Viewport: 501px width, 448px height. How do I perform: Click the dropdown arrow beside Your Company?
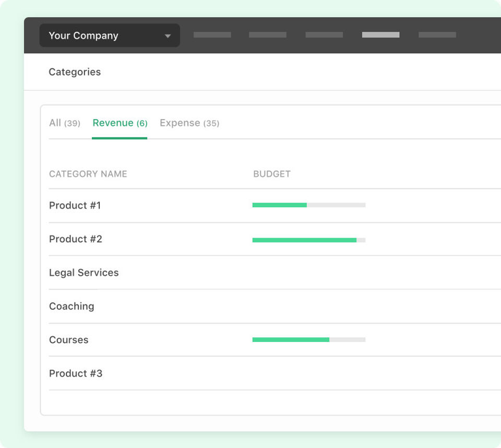[x=168, y=36]
